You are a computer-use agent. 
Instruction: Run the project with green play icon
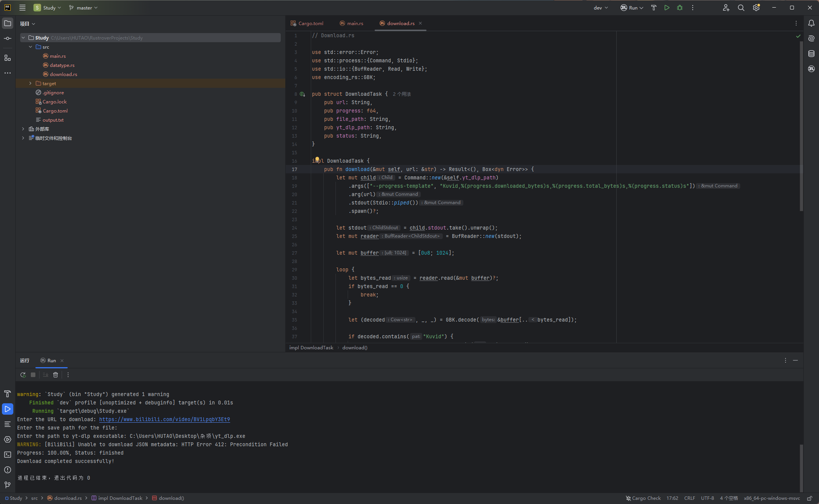667,8
